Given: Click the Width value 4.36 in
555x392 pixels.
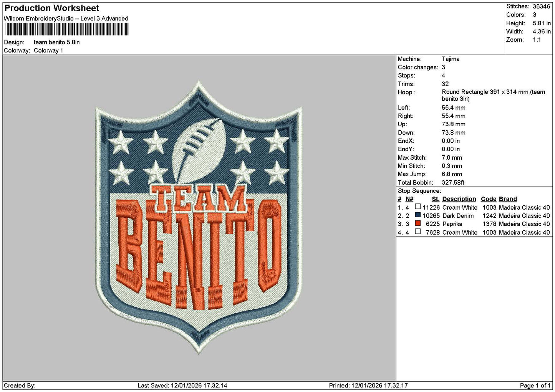Looking at the screenshot, I should [542, 31].
